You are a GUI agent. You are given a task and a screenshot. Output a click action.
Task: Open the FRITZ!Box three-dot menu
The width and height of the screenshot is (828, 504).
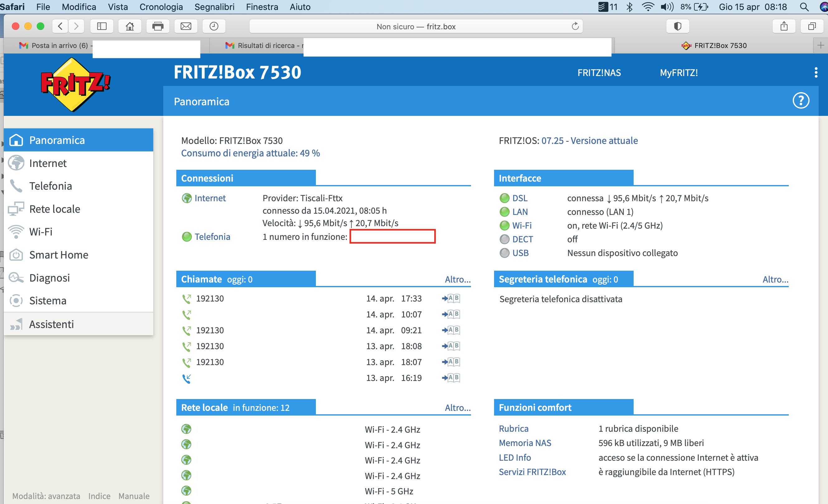(x=816, y=73)
